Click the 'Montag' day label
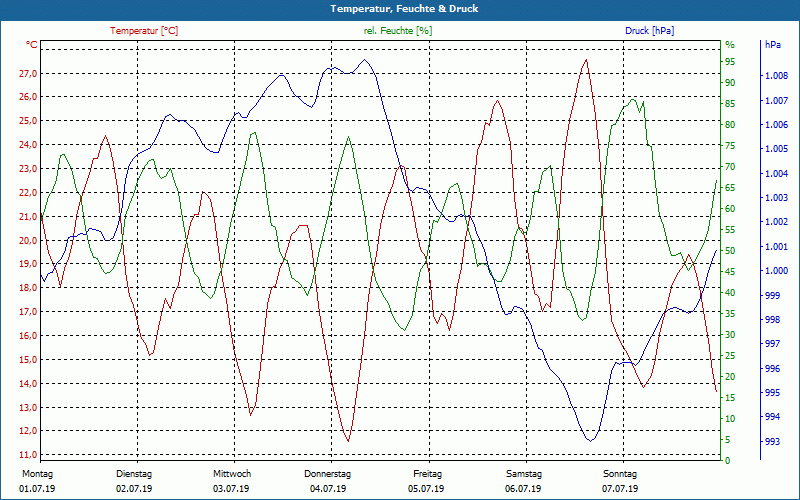800x500 pixels. tap(37, 474)
